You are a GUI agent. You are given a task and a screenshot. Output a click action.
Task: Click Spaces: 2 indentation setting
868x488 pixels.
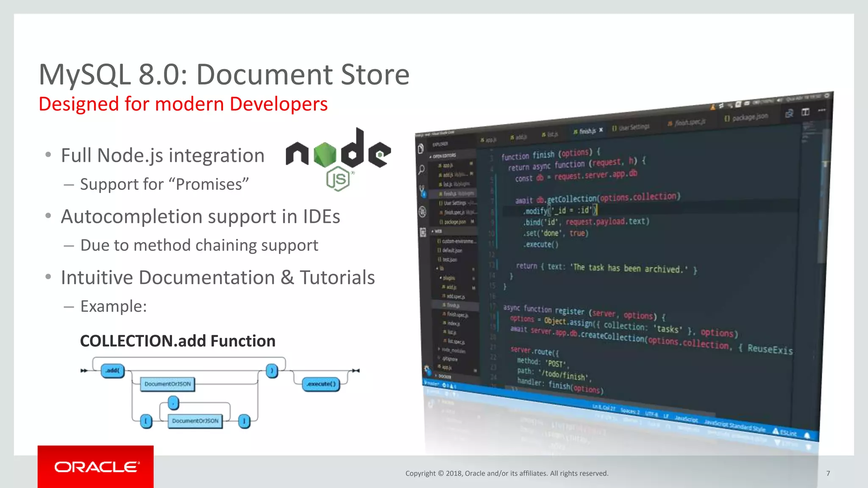tap(630, 411)
